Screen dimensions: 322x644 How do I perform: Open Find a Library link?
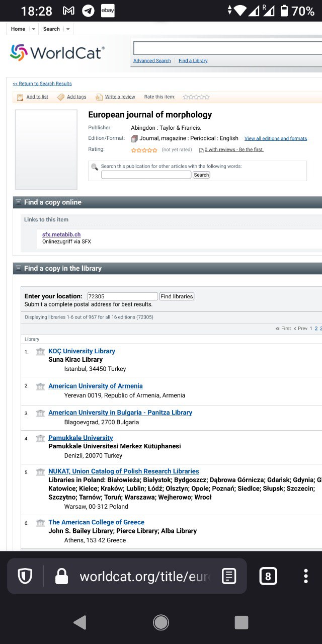[x=193, y=61]
